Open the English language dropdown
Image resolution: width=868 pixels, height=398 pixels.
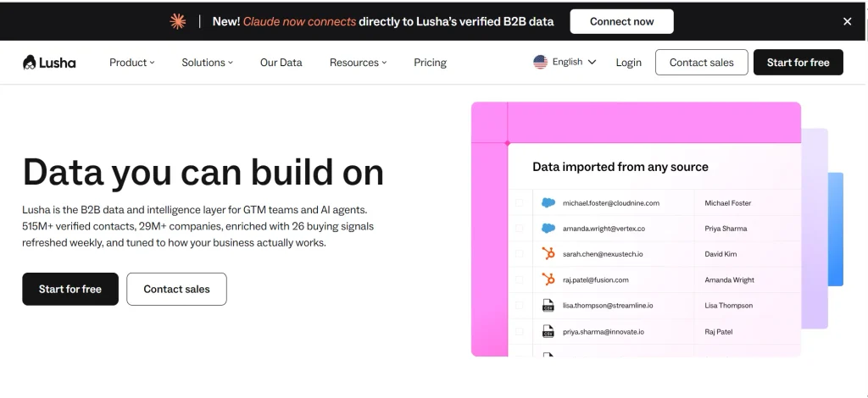click(565, 62)
